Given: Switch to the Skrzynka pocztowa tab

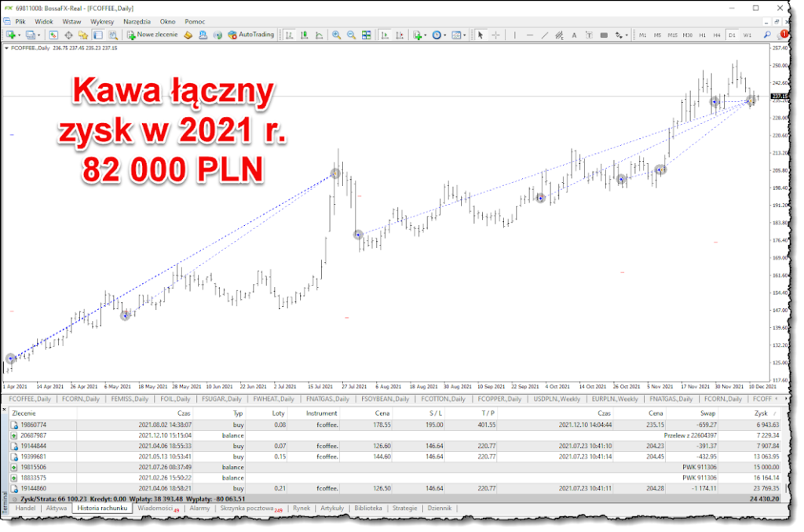Looking at the screenshot, I should click(251, 508).
